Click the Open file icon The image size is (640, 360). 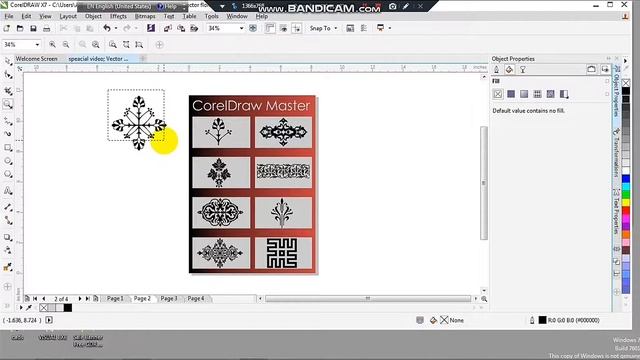pyautogui.click(x=20, y=28)
